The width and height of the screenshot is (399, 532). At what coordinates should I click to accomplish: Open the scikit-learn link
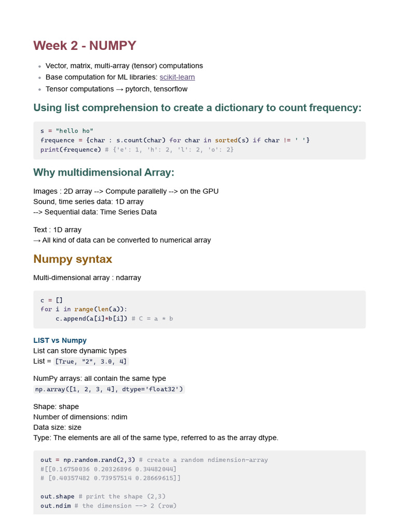point(177,77)
